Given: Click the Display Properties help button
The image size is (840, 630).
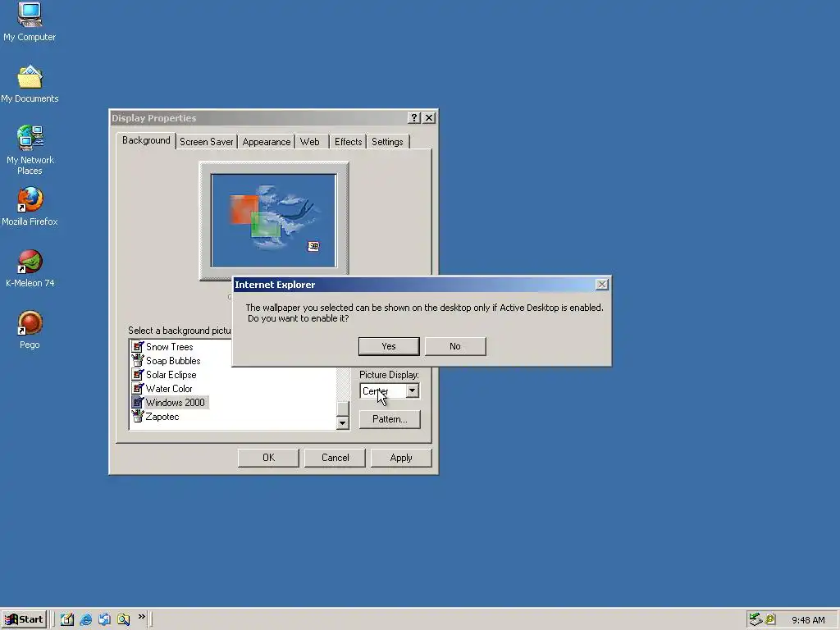Looking at the screenshot, I should point(413,118).
